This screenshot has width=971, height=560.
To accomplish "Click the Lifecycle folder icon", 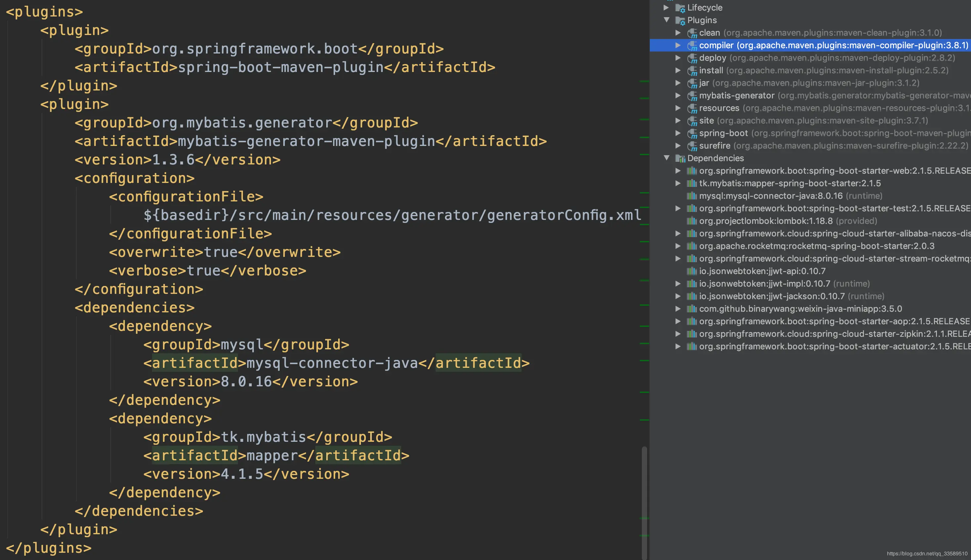I will coord(680,8).
